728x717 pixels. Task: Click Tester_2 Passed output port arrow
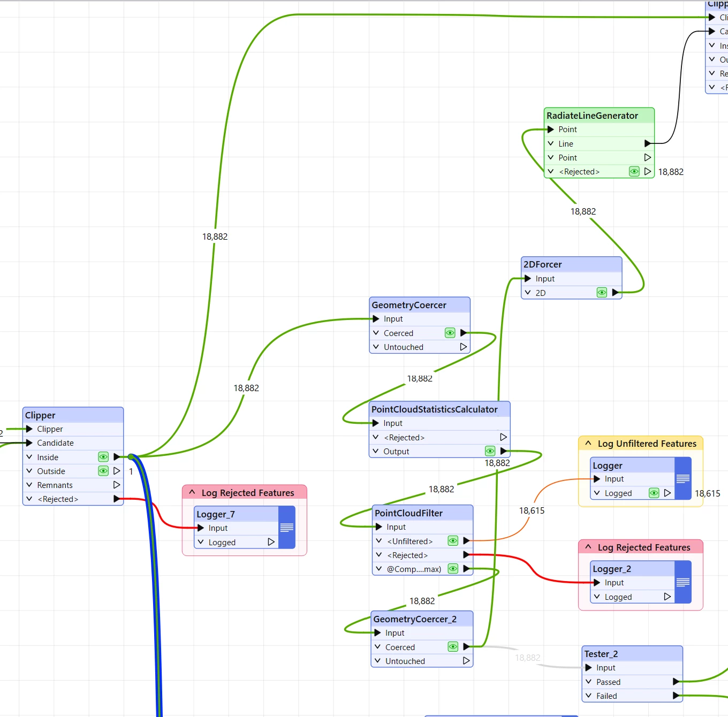[x=676, y=682]
